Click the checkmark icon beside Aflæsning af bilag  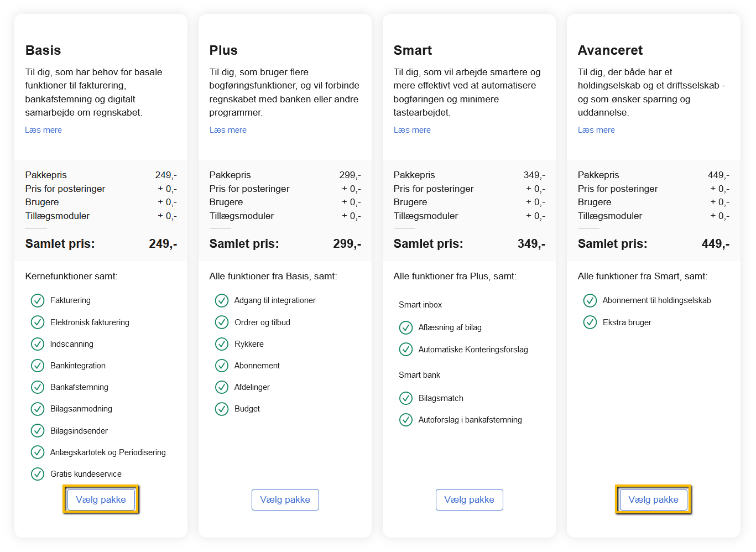(x=406, y=327)
